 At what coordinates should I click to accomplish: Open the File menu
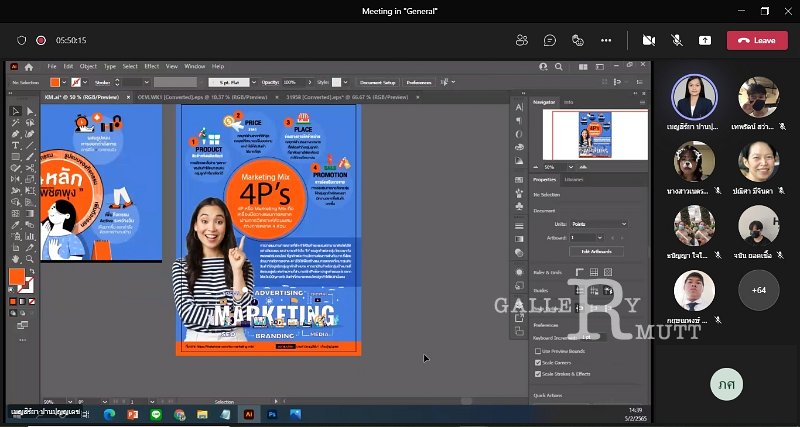click(x=52, y=66)
